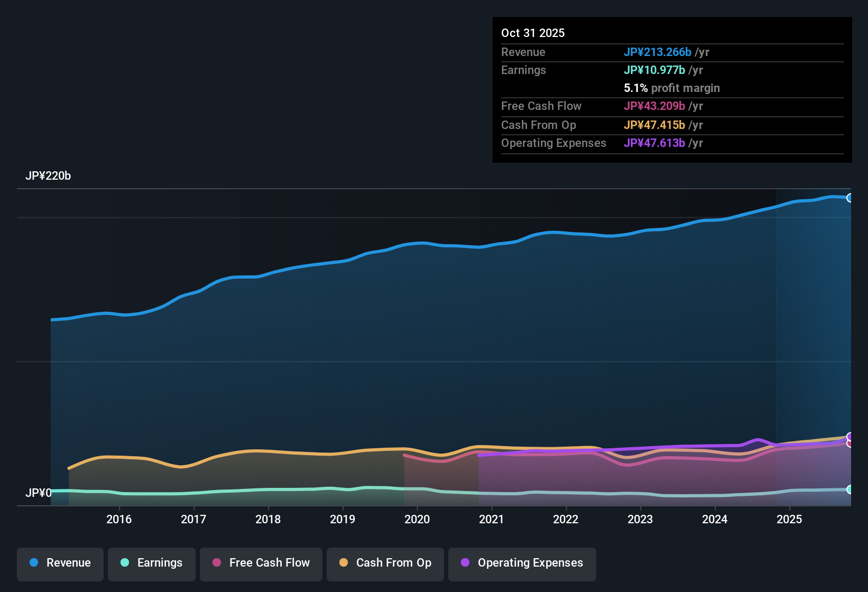This screenshot has width=868, height=592.
Task: Click the JP¥220b axis label
Action: pos(49,176)
